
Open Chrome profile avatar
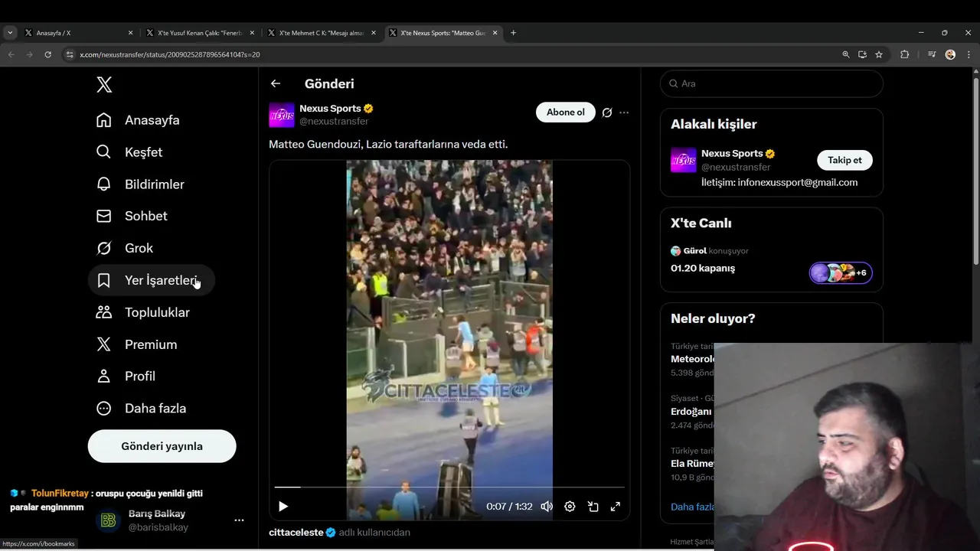[950, 54]
